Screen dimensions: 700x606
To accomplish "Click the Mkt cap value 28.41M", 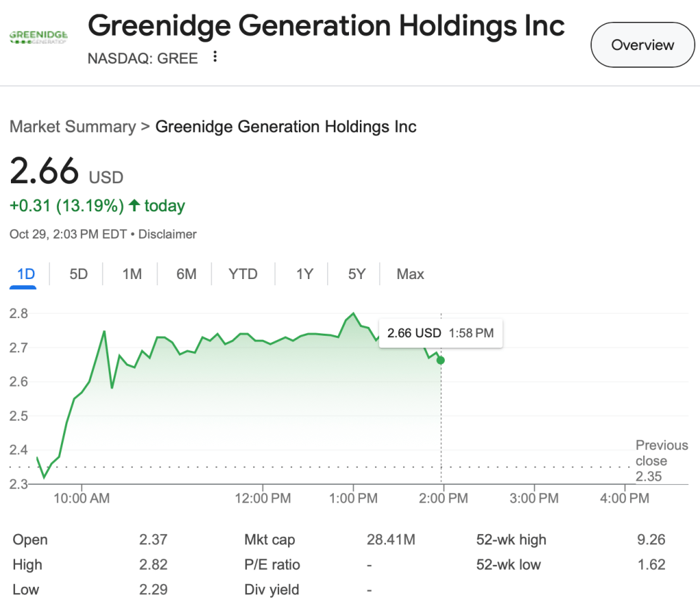I will pos(391,540).
